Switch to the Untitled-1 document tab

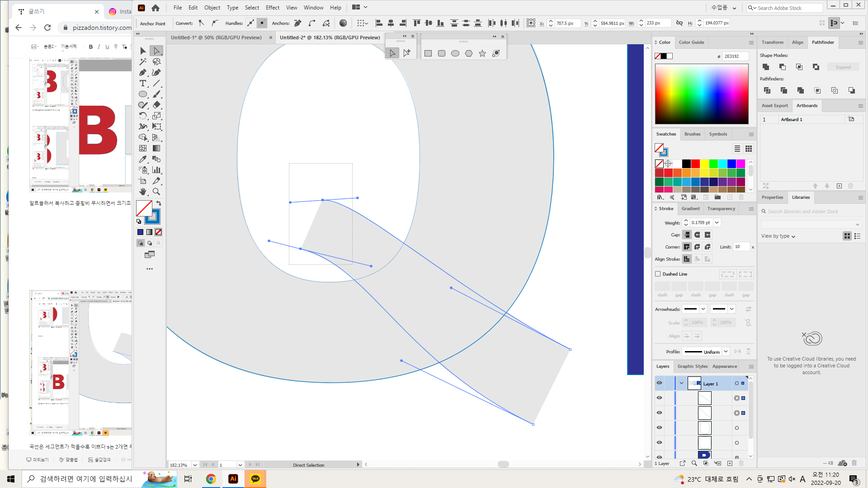[x=216, y=38]
